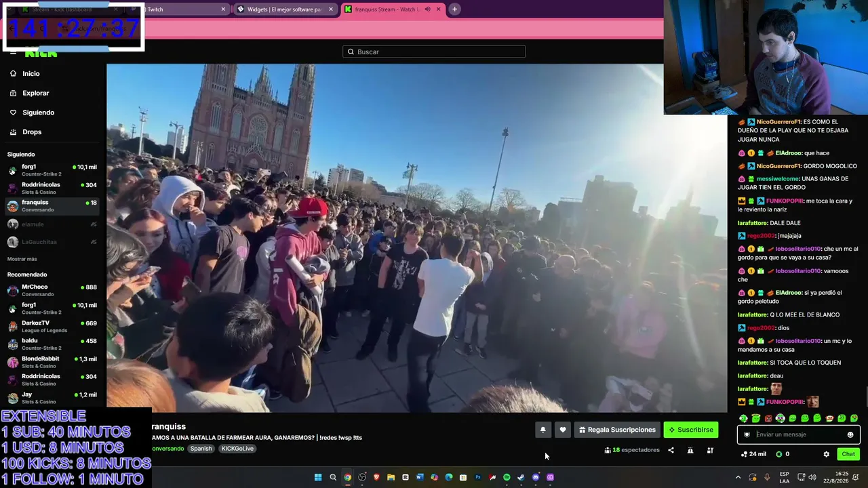Screen dimensions: 868x488
Task: Open Google Chrome from taskbar
Action: pos(347,477)
